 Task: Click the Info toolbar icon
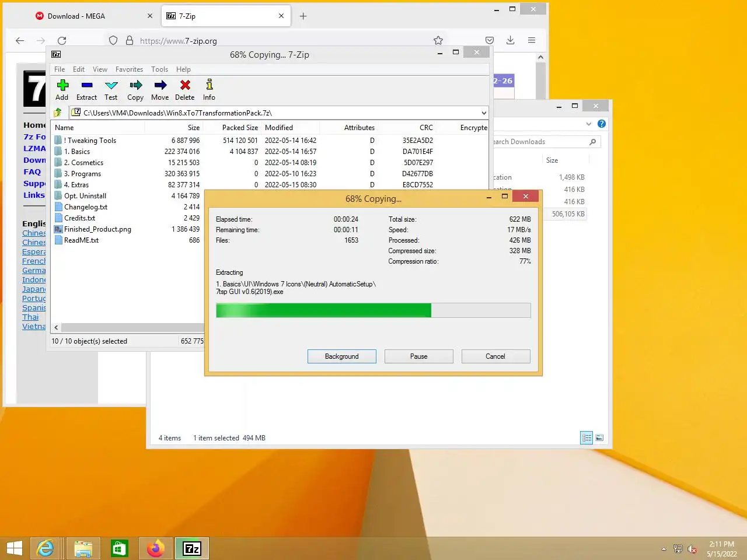pos(209,90)
